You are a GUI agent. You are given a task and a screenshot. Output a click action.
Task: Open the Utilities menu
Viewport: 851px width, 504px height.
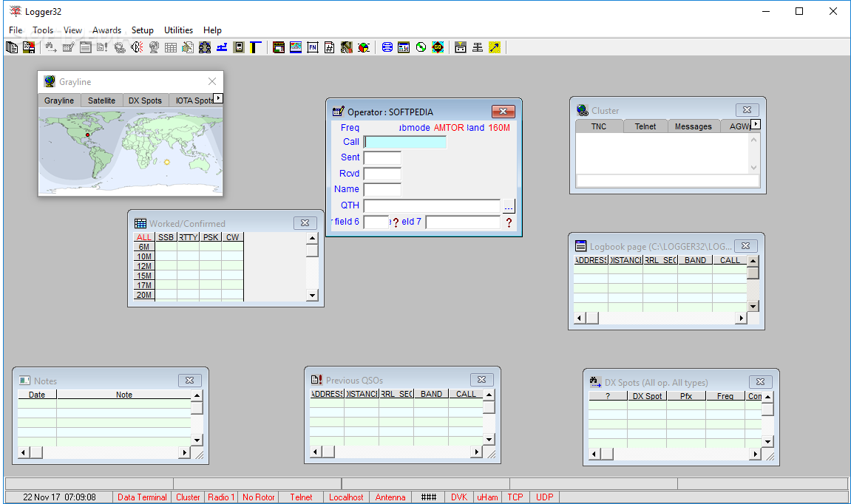(179, 30)
